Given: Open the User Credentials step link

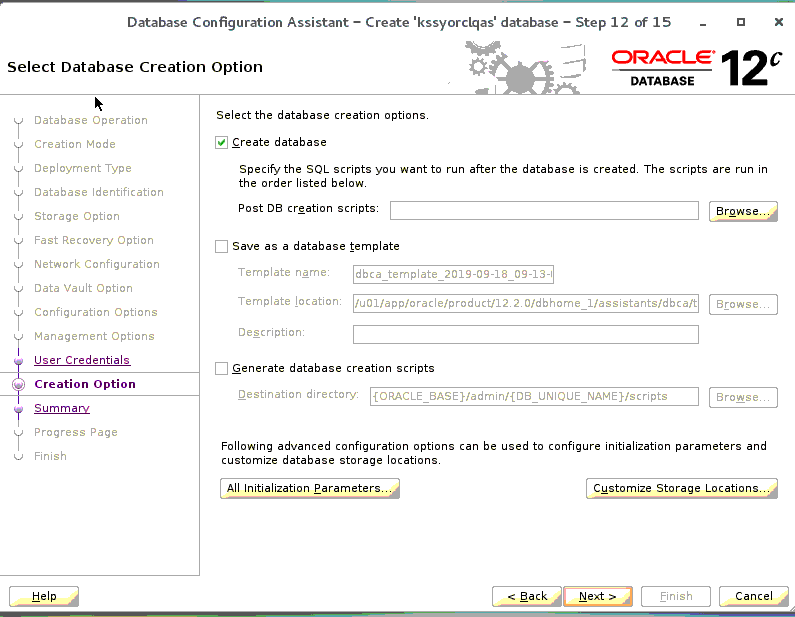Looking at the screenshot, I should (x=82, y=360).
